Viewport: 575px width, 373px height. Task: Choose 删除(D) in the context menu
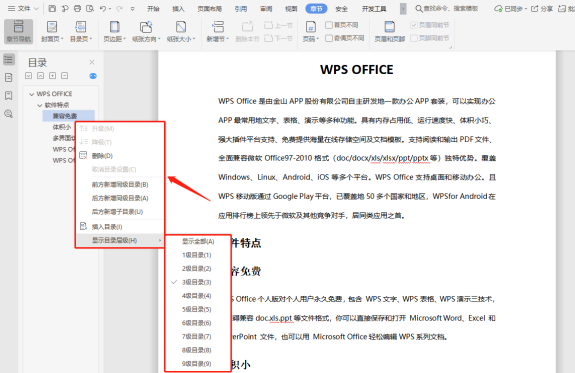(x=120, y=156)
